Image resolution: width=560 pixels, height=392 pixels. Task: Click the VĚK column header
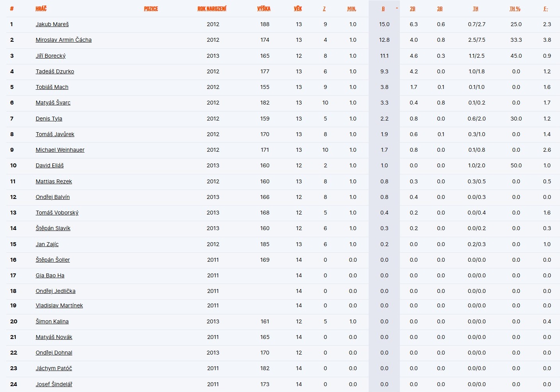(x=298, y=9)
